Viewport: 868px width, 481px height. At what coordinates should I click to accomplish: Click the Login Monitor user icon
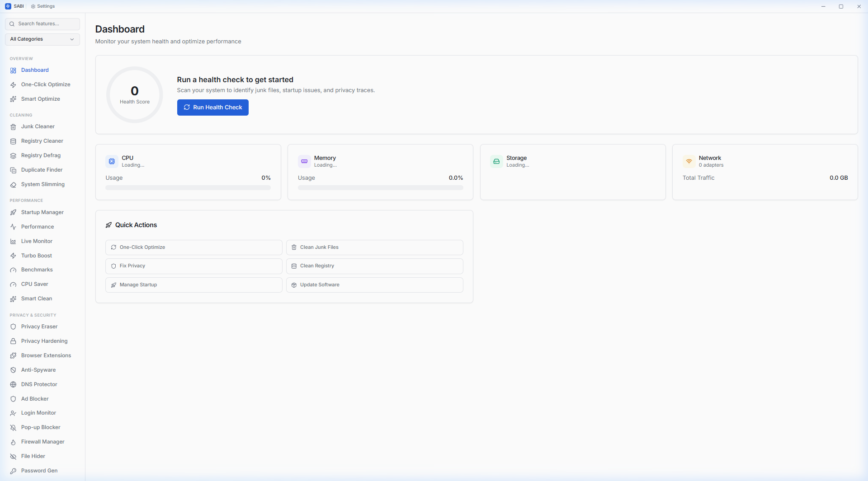tap(13, 413)
